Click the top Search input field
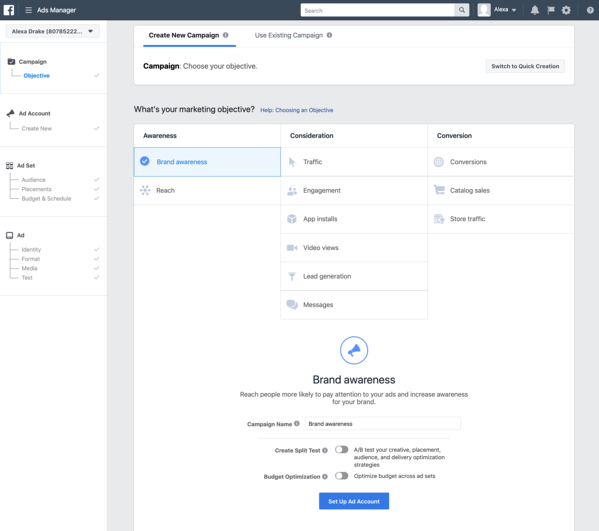The height and width of the screenshot is (531, 599). [x=377, y=10]
